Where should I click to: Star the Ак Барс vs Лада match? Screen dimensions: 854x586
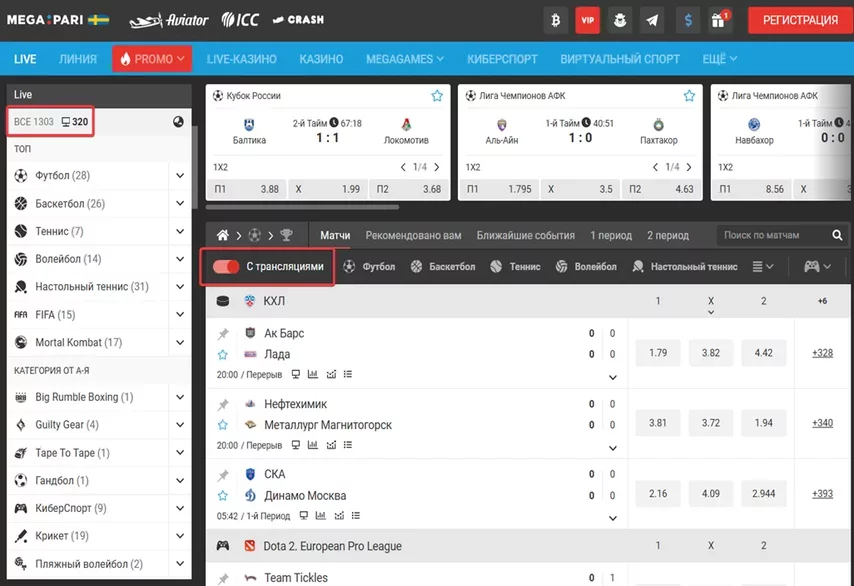coord(223,355)
